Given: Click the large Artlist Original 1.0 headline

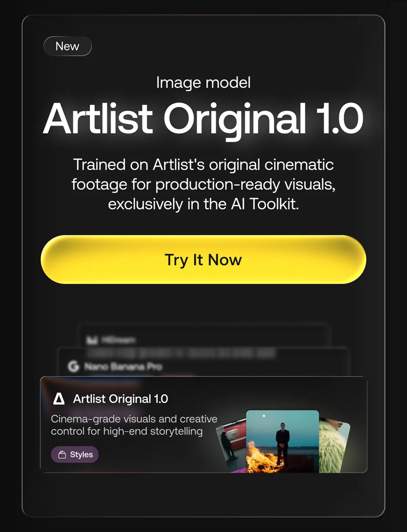Looking at the screenshot, I should click(x=203, y=119).
